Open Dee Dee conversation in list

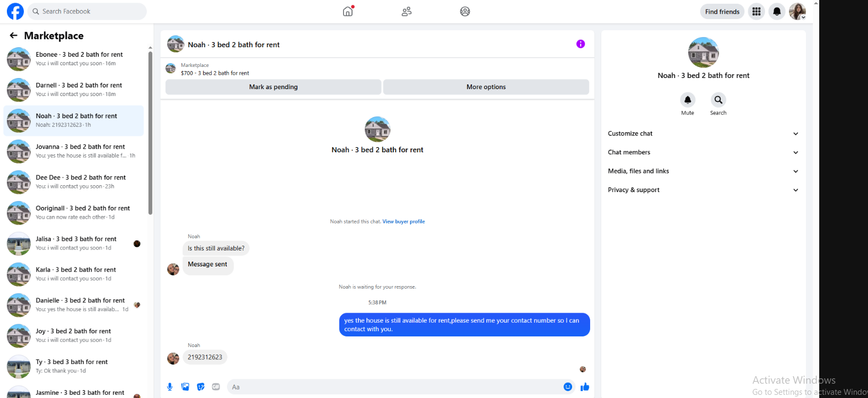tap(74, 182)
